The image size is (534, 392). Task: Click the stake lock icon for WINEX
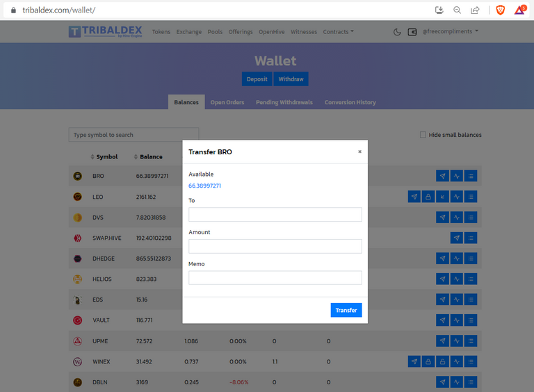click(x=428, y=361)
